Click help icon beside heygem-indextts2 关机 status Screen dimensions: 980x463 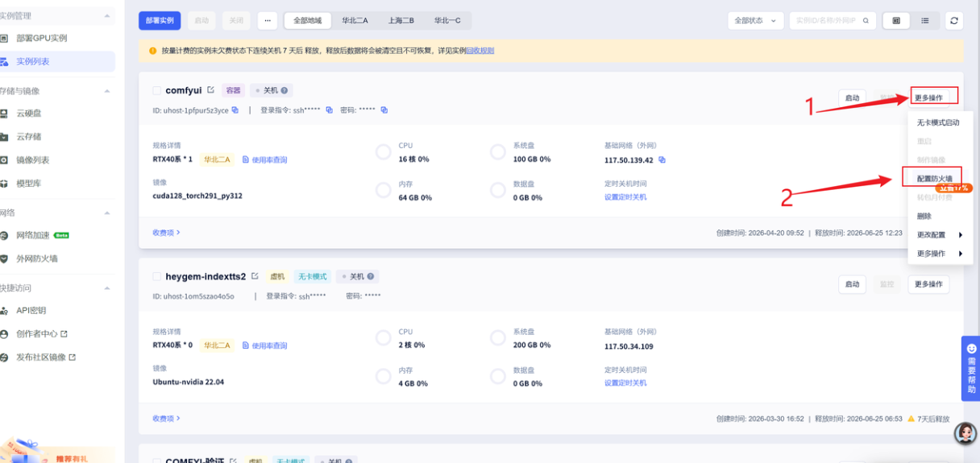point(371,276)
